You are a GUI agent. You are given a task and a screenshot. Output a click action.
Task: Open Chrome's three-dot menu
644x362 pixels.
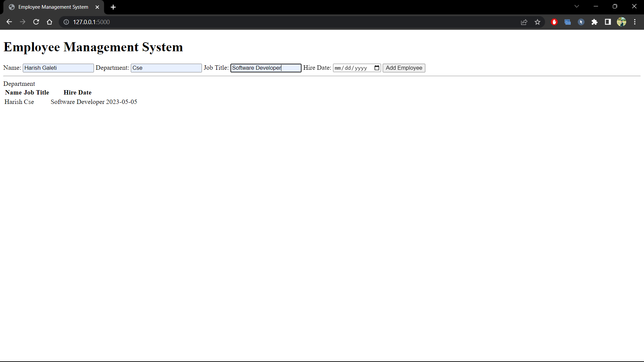pos(635,22)
